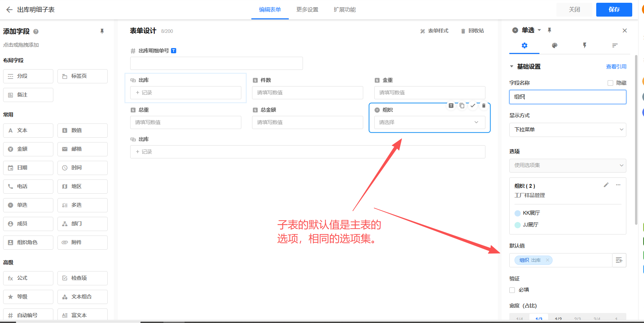Click the blue 保存 button

[x=614, y=10]
